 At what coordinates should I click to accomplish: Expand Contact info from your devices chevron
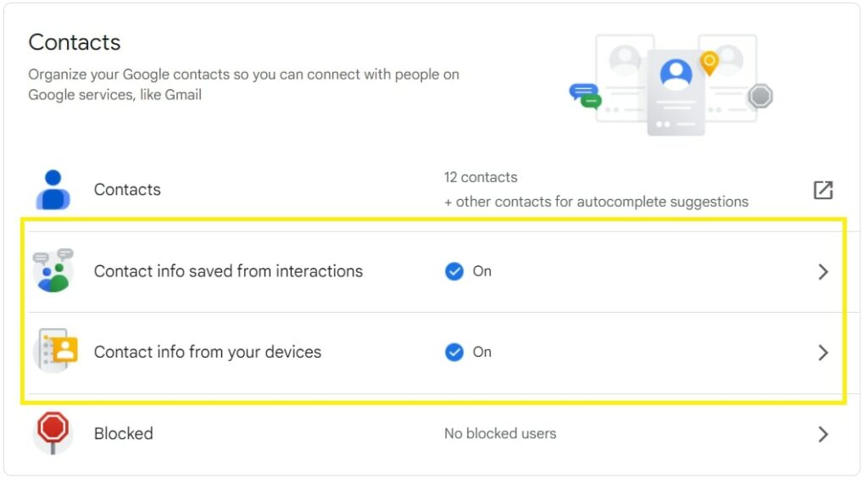(x=822, y=353)
